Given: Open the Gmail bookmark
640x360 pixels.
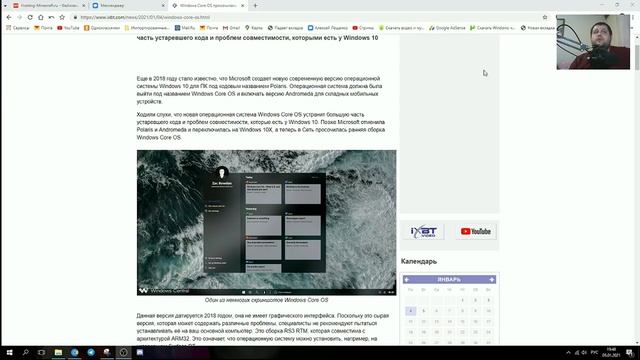Looking at the screenshot, I should 231,28.
